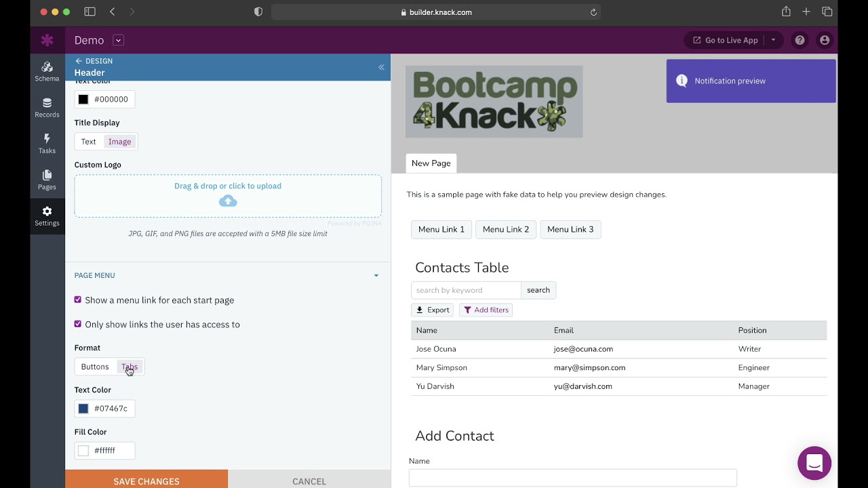The width and height of the screenshot is (868, 488).
Task: Click the Add filters button
Action: (486, 310)
